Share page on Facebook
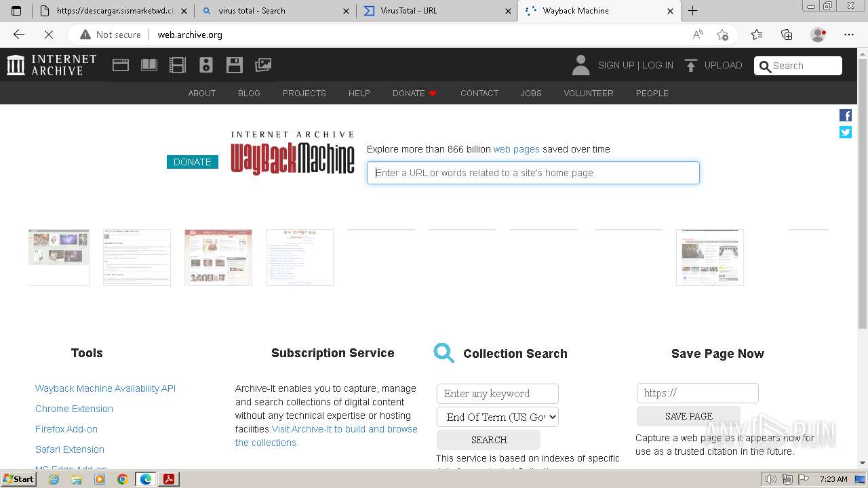 846,115
